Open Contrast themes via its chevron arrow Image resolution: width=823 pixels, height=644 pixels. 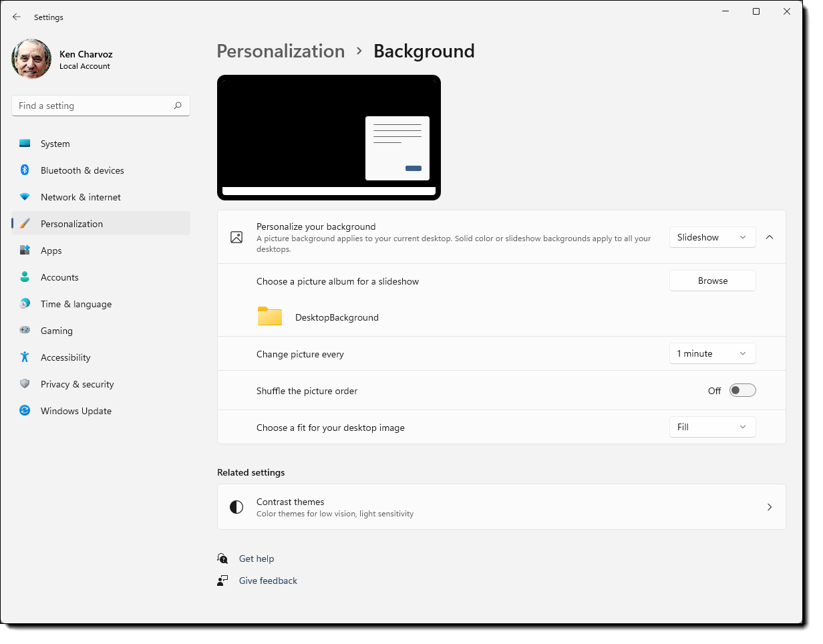(x=770, y=507)
